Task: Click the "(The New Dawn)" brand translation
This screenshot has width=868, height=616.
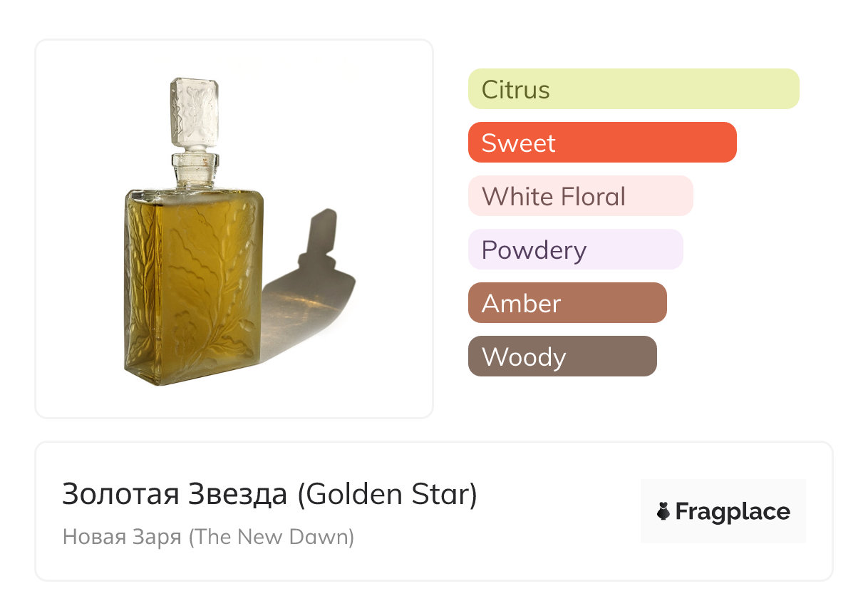Action: coord(271,536)
